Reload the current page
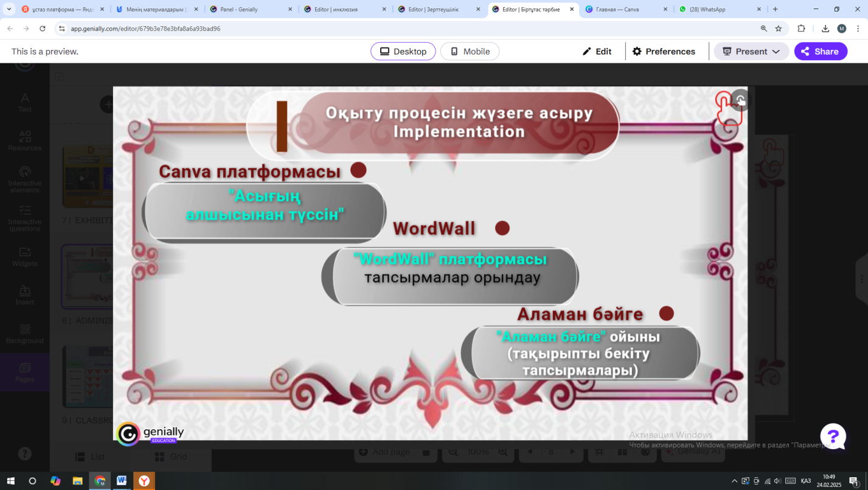Image resolution: width=868 pixels, height=490 pixels. [43, 29]
